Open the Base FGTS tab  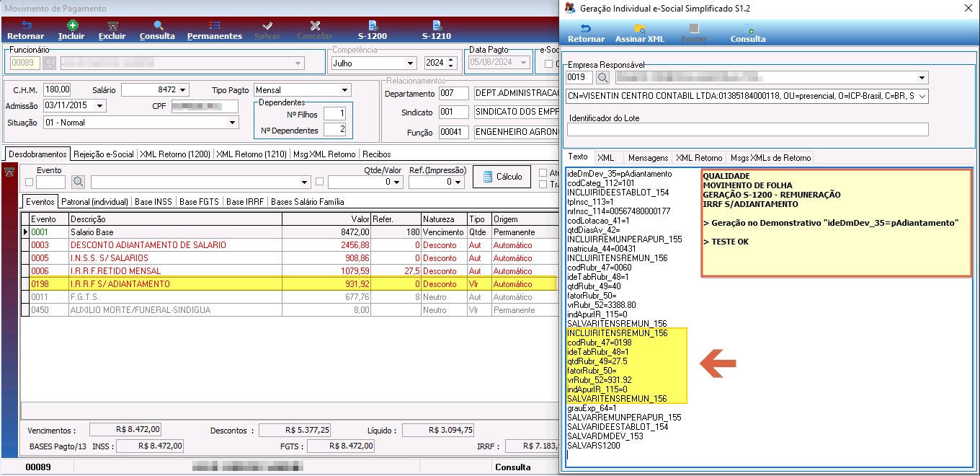(x=200, y=202)
